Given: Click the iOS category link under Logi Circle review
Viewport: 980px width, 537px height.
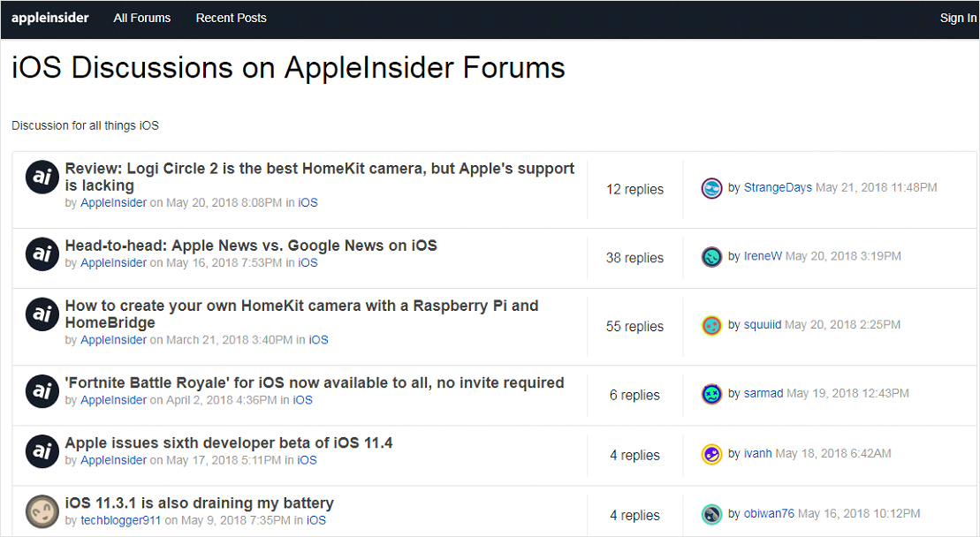Looking at the screenshot, I should pyautogui.click(x=308, y=202).
